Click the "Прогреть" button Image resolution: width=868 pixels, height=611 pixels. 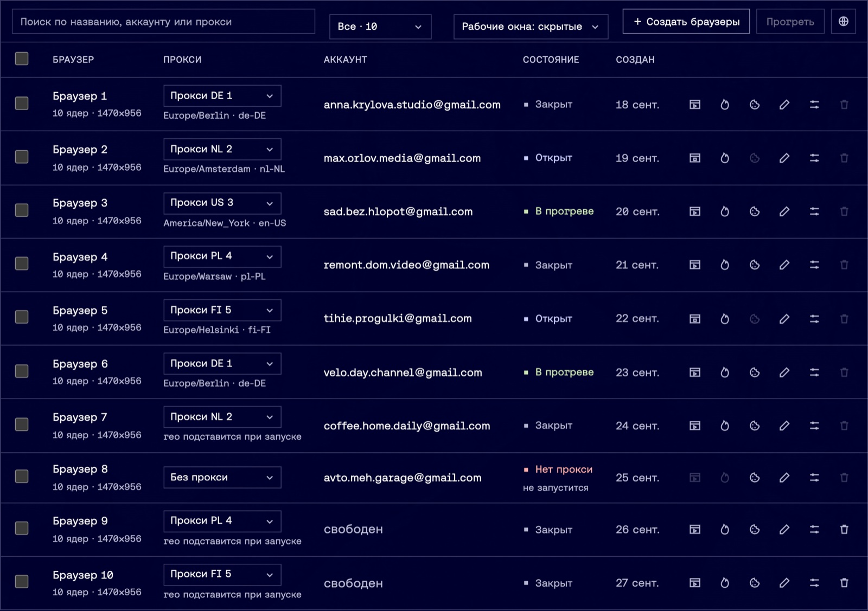[790, 21]
